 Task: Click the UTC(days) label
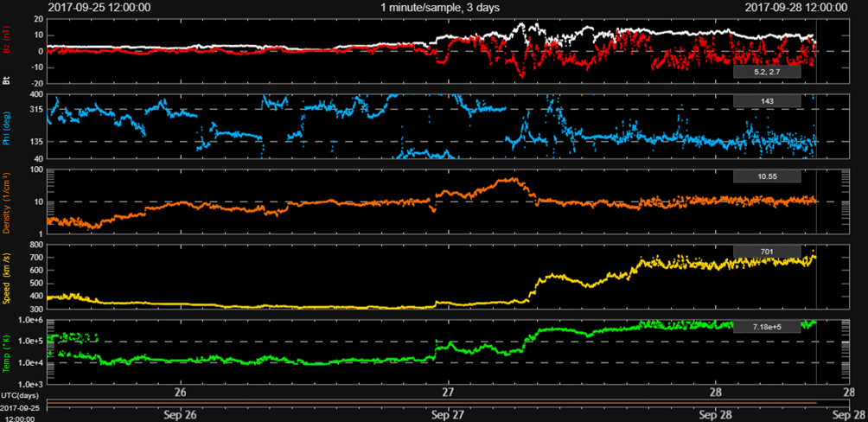(x=17, y=395)
